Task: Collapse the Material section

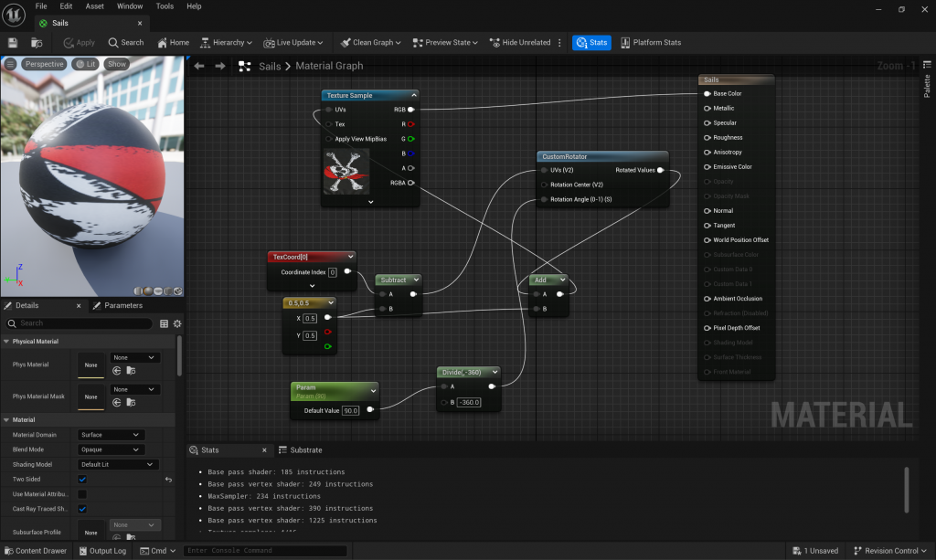Action: (6, 420)
